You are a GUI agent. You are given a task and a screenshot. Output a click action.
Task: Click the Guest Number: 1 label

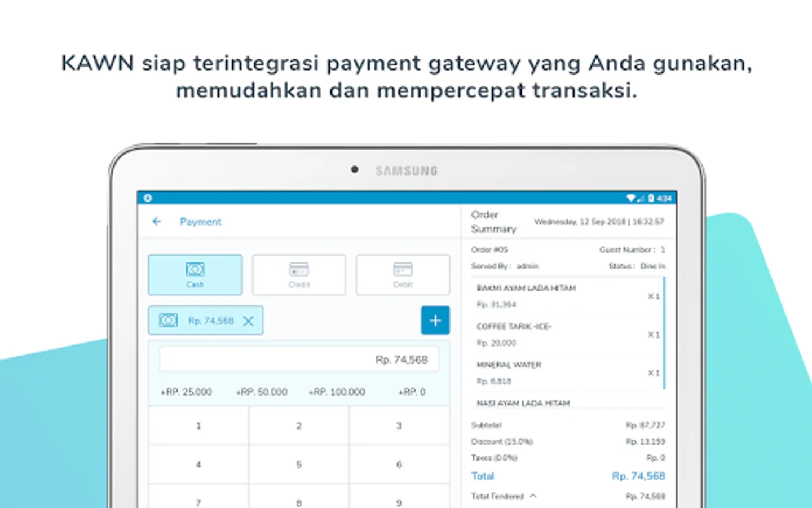coord(632,249)
